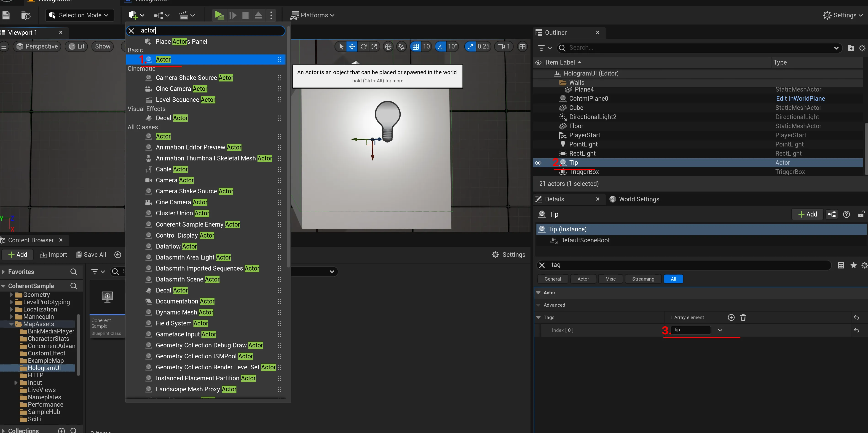Screen dimensions: 868x433
Task: Open the Selection Mode dropdown
Action: coord(79,15)
